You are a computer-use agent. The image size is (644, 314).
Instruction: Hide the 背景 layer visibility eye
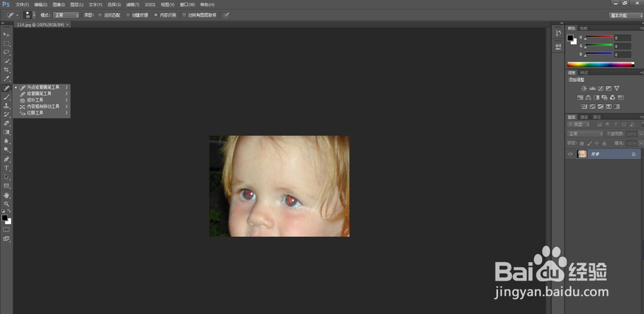(x=570, y=154)
